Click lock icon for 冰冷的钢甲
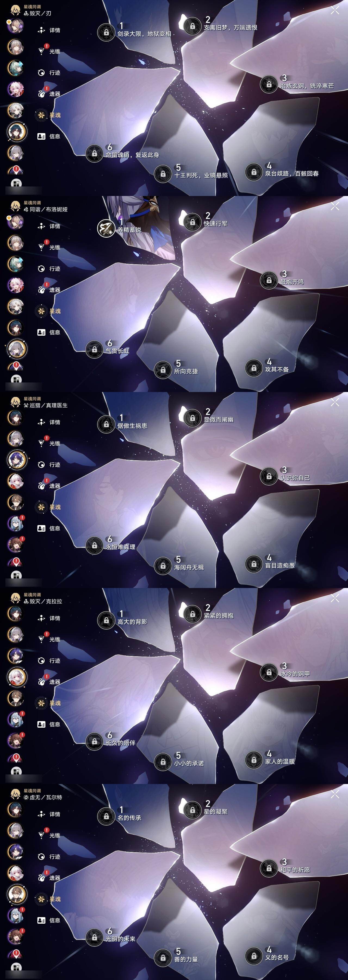The width and height of the screenshot is (348, 980). tap(269, 672)
